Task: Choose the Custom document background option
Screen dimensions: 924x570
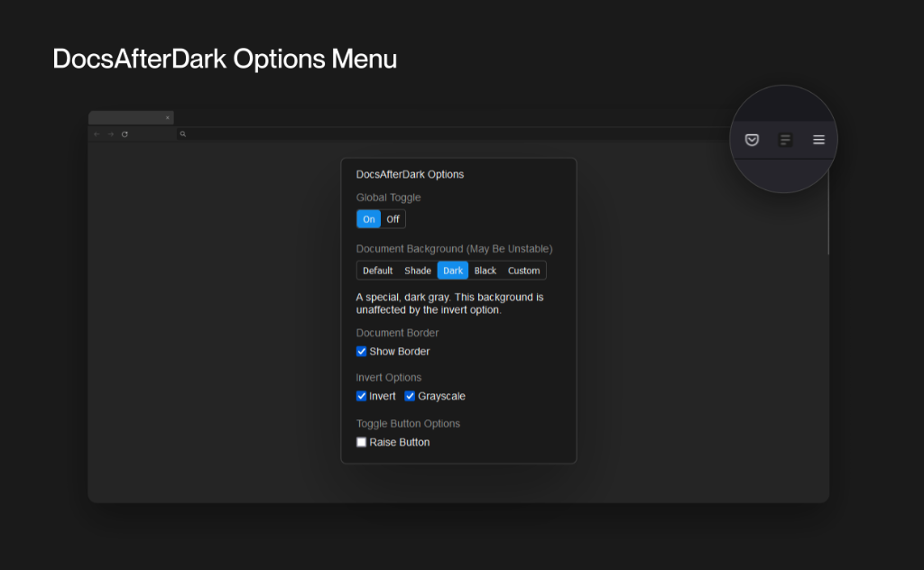Action: pos(524,271)
